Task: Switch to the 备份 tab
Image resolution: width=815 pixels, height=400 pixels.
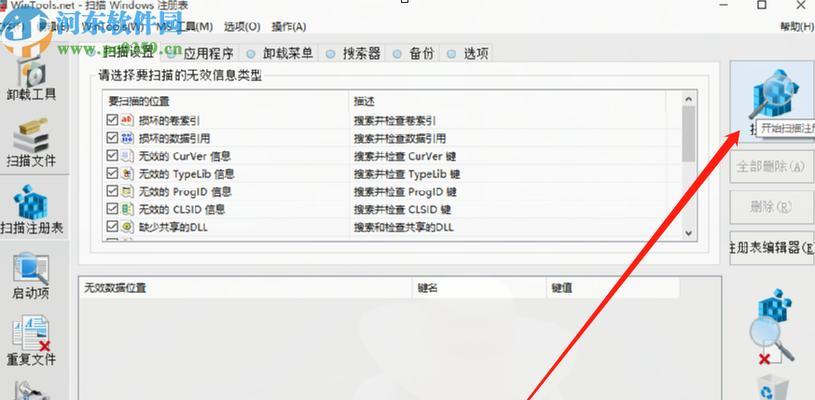Action: 413,53
